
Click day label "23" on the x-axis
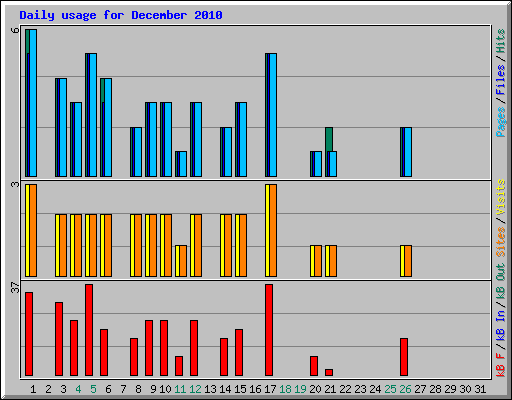360,389
